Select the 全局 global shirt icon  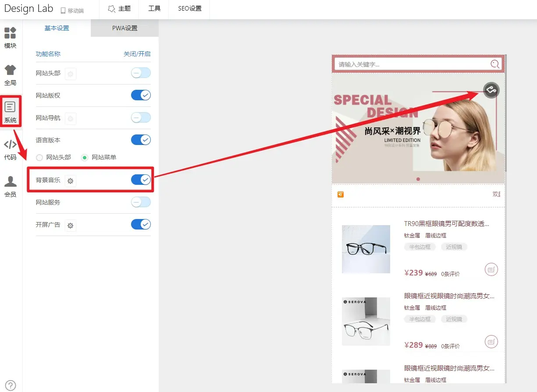coord(11,75)
